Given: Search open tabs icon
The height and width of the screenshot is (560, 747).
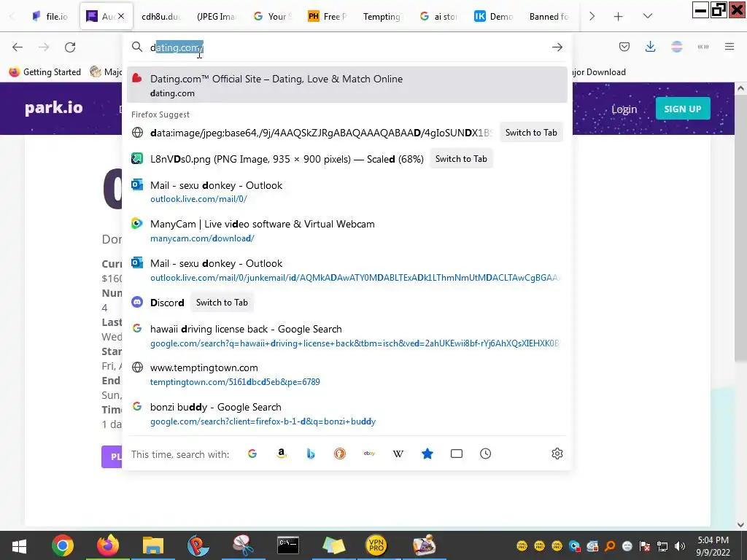Looking at the screenshot, I should pyautogui.click(x=457, y=454).
